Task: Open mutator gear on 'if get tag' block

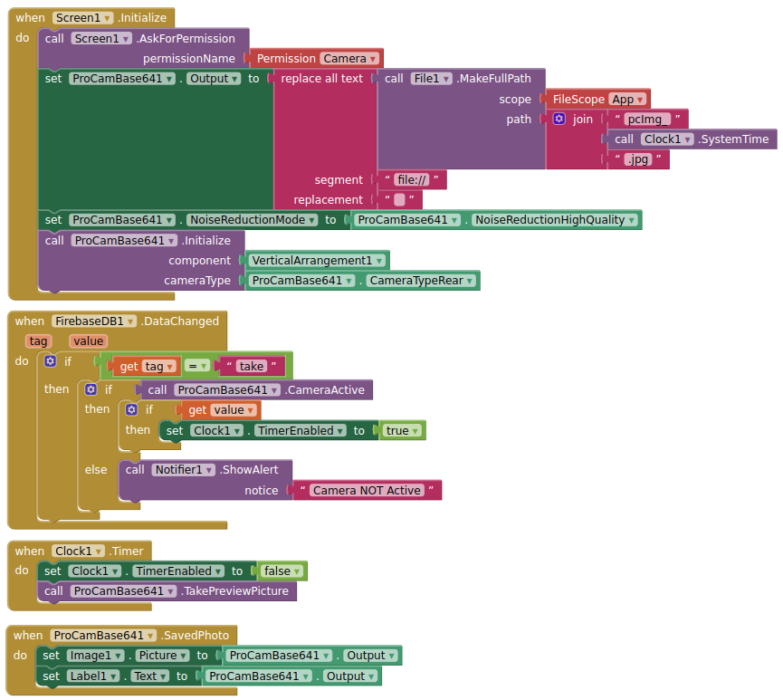Action: pos(50,360)
